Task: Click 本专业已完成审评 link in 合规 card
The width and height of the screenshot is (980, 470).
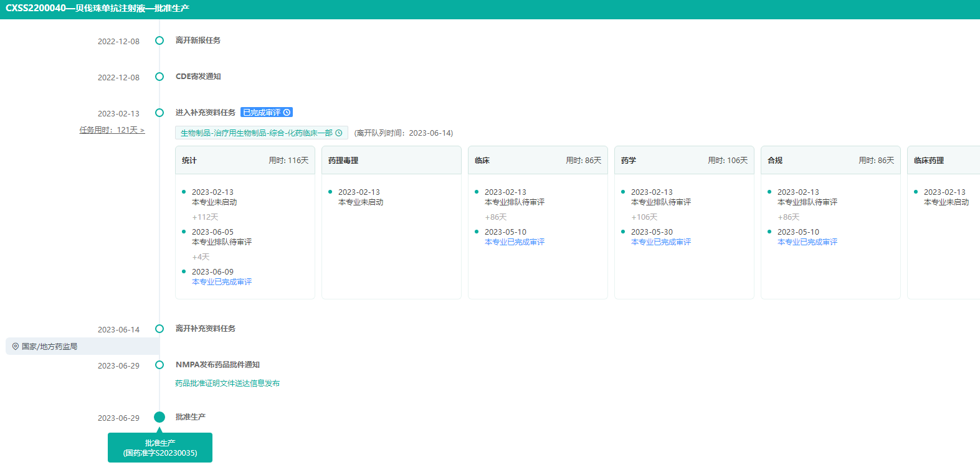Action: pos(807,242)
